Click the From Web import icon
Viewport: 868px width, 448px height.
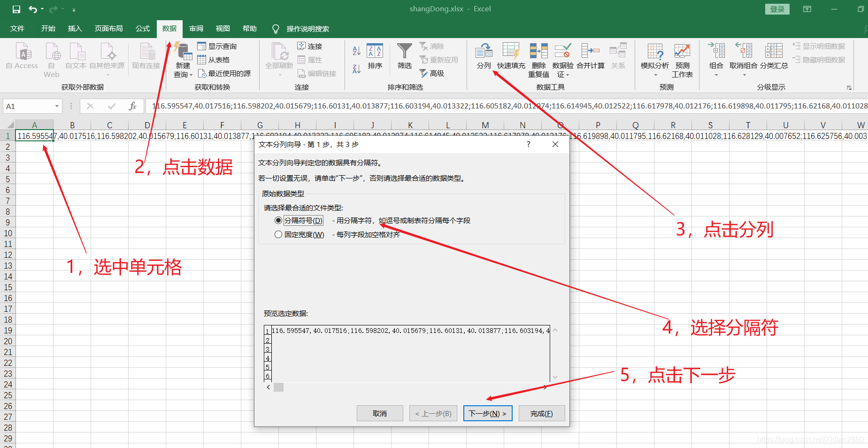pos(53,51)
